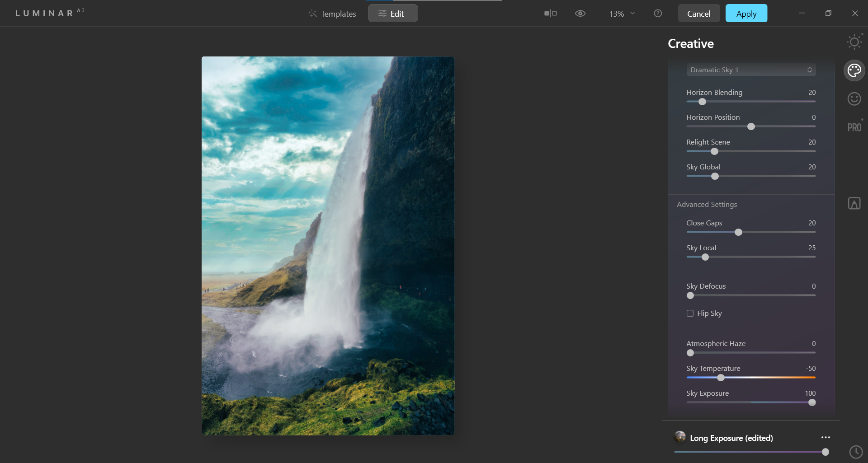Click the Sky Local value 25

pos(812,248)
